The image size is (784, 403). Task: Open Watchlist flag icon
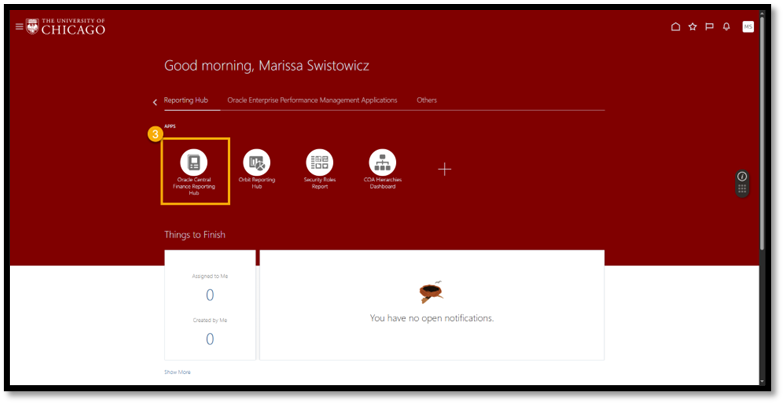pyautogui.click(x=710, y=26)
